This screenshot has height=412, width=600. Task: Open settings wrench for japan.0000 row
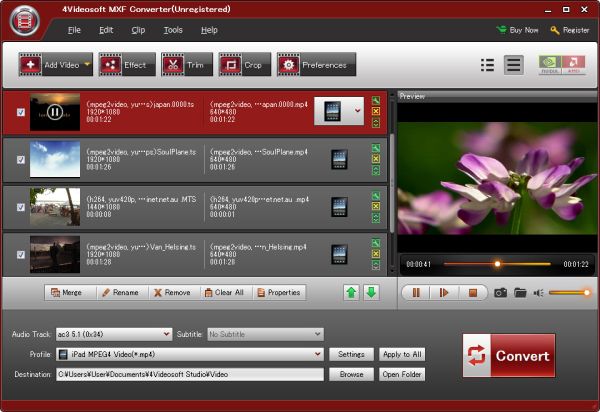click(x=376, y=101)
